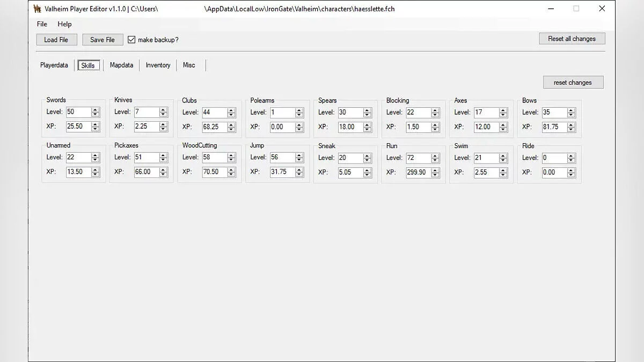Viewport: 644px width, 362px height.
Task: Toggle the make backup checkbox
Action: 131,40
